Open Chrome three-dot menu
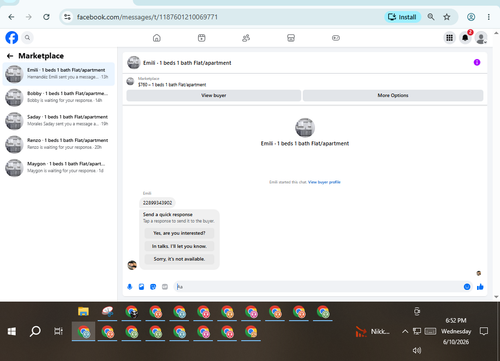This screenshot has width=500, height=361. pos(489,17)
